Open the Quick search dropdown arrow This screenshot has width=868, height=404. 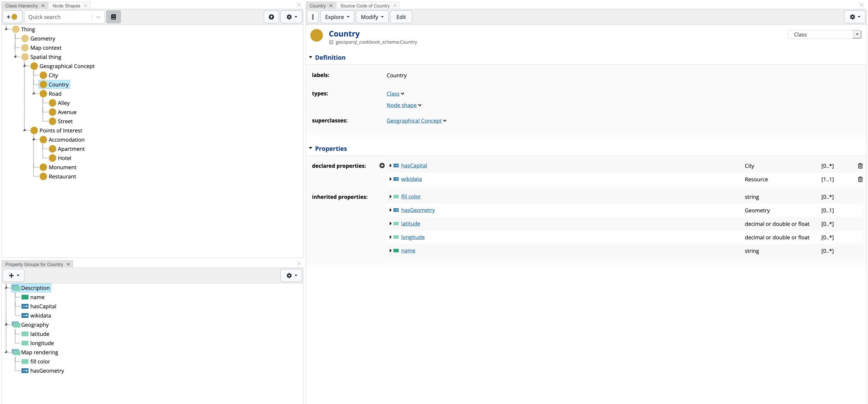(x=98, y=17)
